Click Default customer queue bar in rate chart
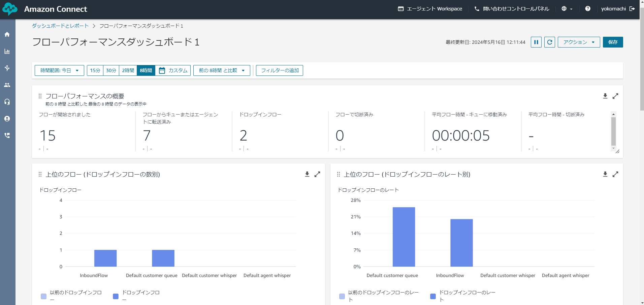Image resolution: width=644 pixels, height=305 pixels. [404, 237]
